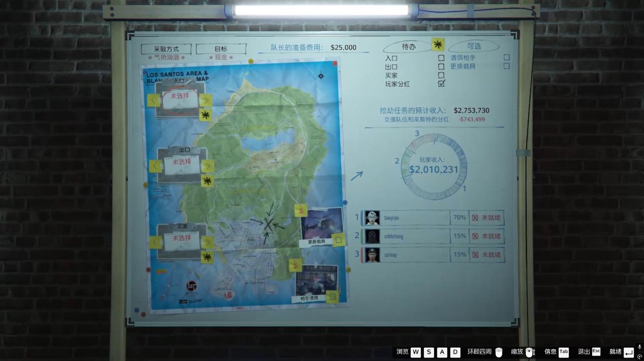
Task: Toggle oskfeihong's 未就绪 ready status
Action: (x=487, y=236)
